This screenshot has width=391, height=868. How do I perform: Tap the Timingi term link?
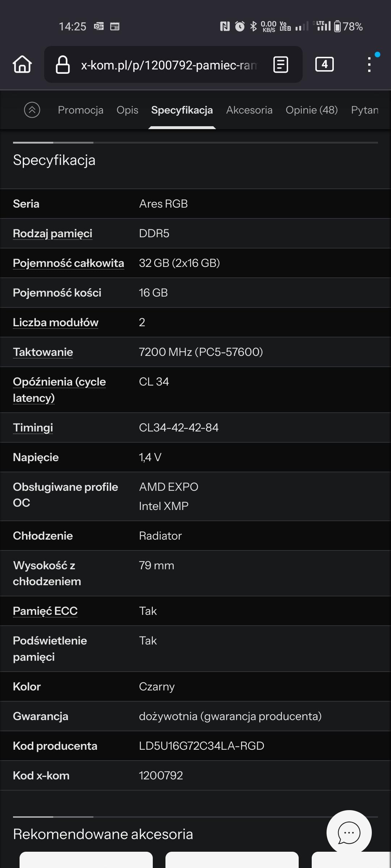coord(33,428)
